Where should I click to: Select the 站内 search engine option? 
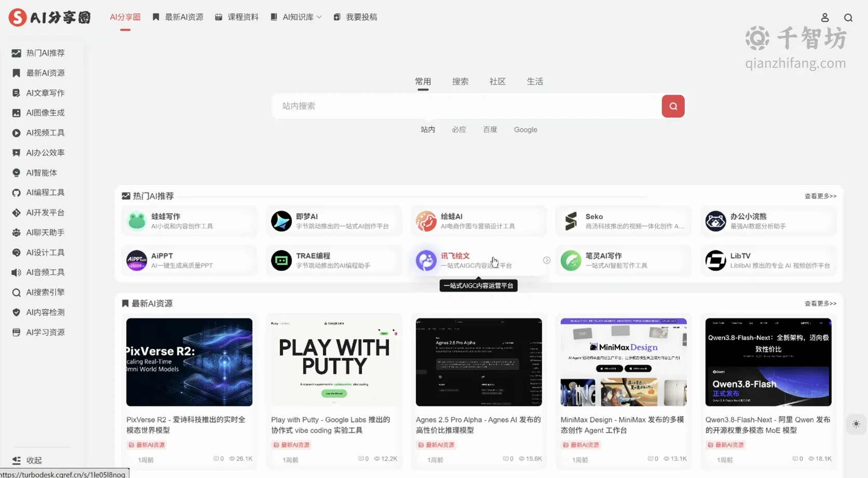pyautogui.click(x=428, y=130)
